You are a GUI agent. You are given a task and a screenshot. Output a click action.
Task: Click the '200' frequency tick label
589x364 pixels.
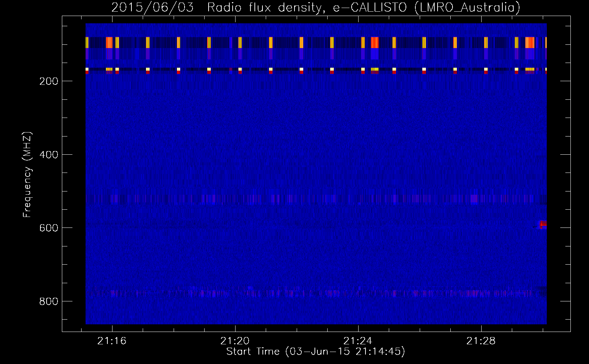tap(49, 81)
